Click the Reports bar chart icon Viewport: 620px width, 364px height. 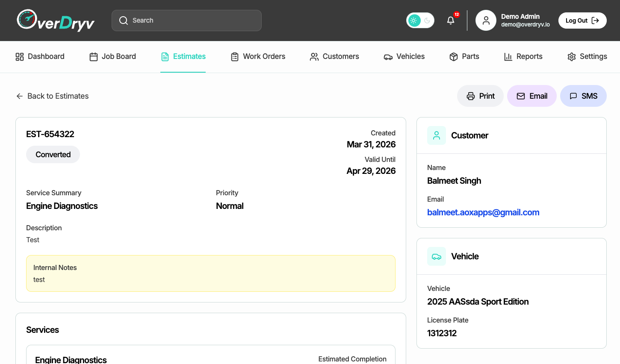point(508,57)
